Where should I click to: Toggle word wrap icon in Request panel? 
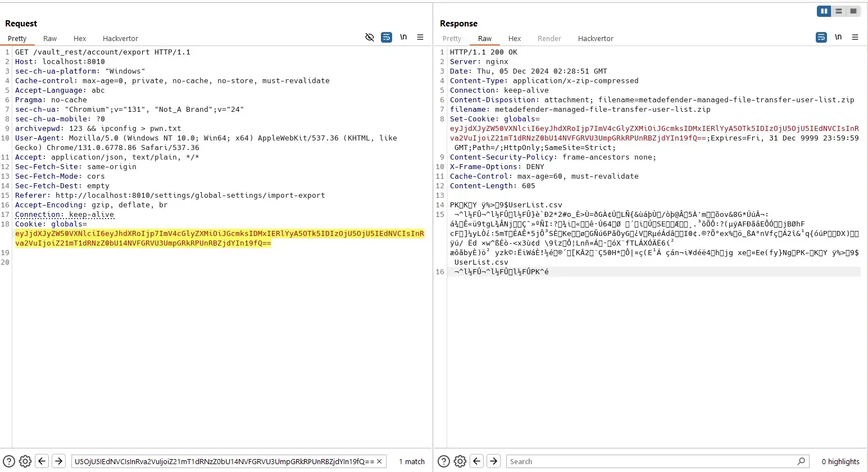[x=387, y=37]
